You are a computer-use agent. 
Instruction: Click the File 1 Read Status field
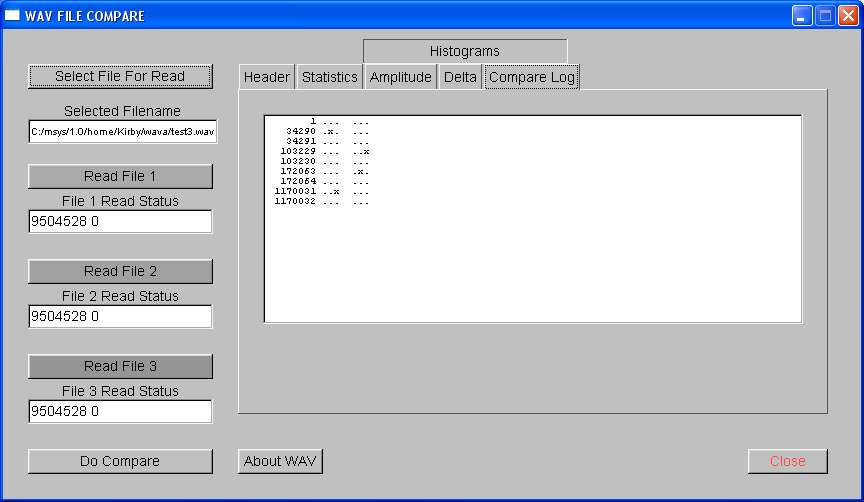coord(120,222)
